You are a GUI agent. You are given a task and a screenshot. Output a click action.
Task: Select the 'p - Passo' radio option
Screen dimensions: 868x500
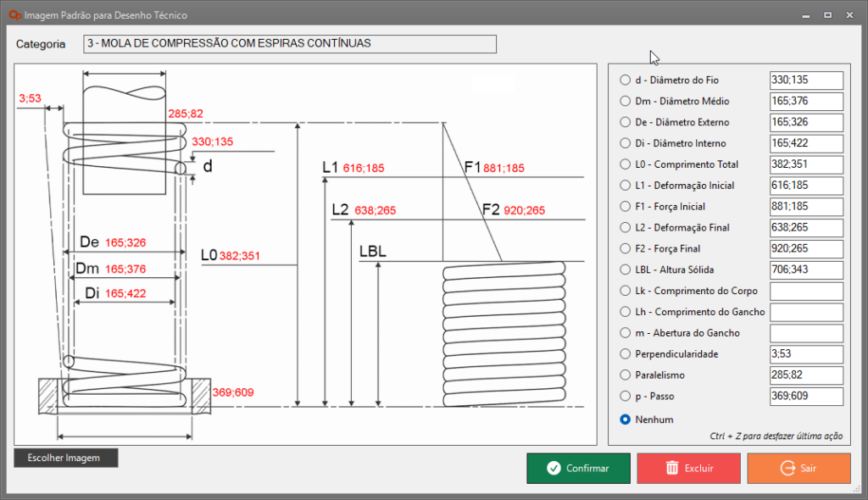click(626, 397)
